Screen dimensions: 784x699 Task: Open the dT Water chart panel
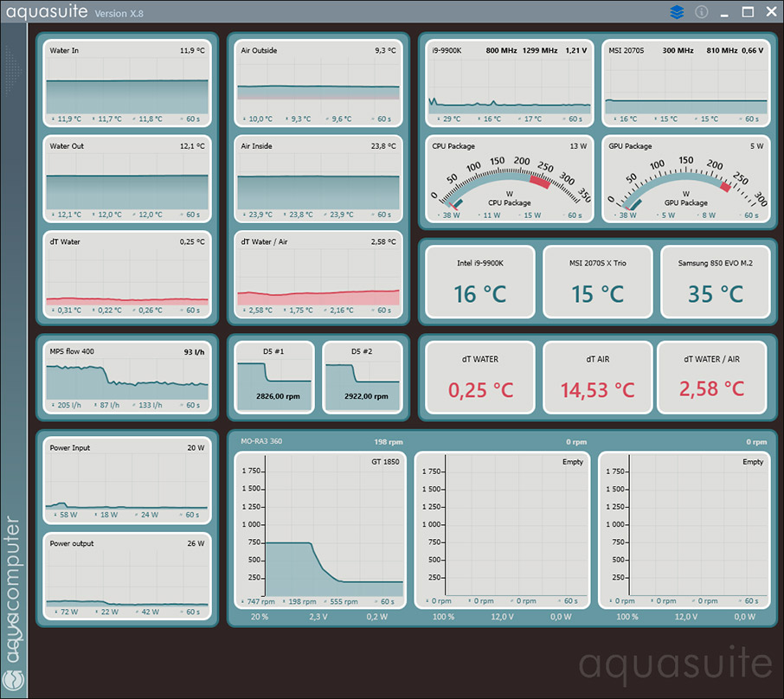coord(127,274)
